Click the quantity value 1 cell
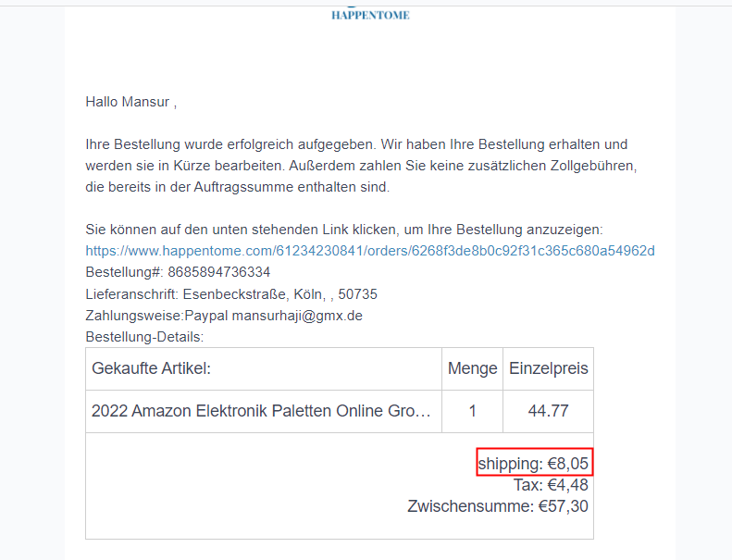This screenshot has height=560, width=732. 472,411
